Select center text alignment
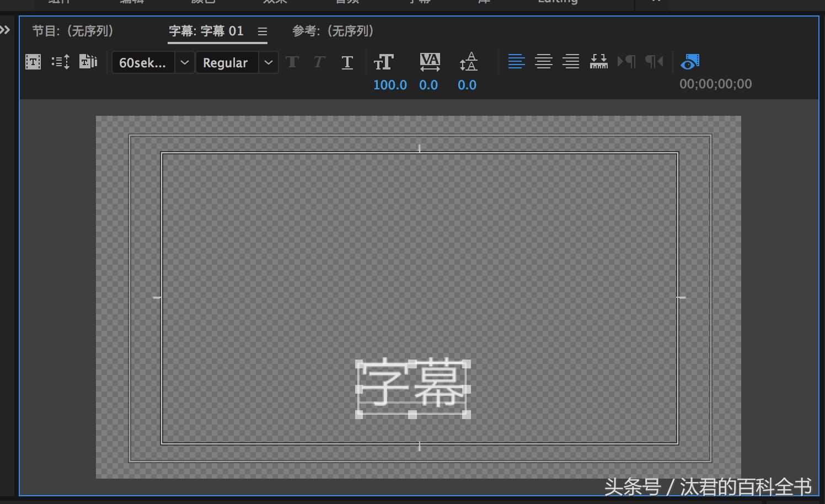This screenshot has width=825, height=504. point(544,62)
